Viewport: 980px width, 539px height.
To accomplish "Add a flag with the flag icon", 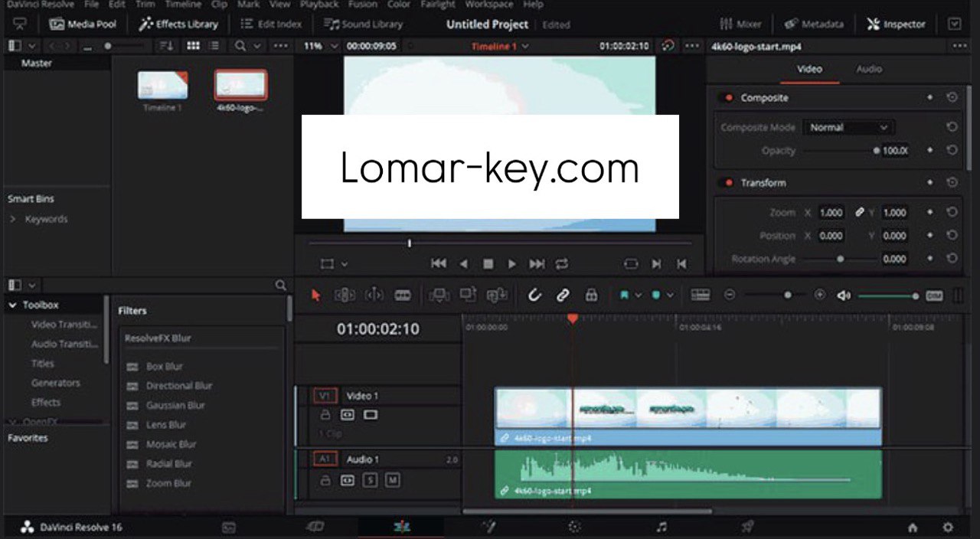I will click(x=624, y=295).
